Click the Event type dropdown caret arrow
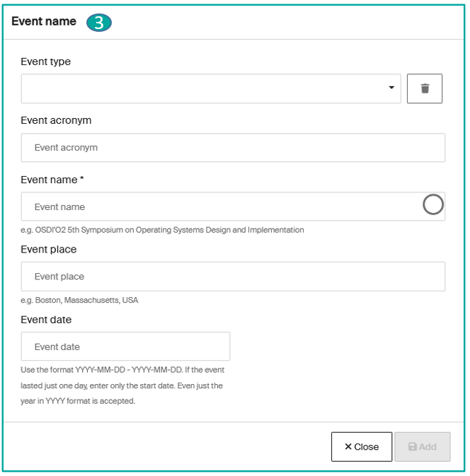 click(391, 88)
